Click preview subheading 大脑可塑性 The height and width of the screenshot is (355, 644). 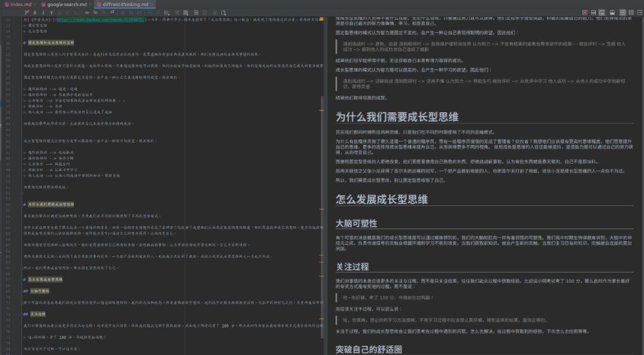356,224
